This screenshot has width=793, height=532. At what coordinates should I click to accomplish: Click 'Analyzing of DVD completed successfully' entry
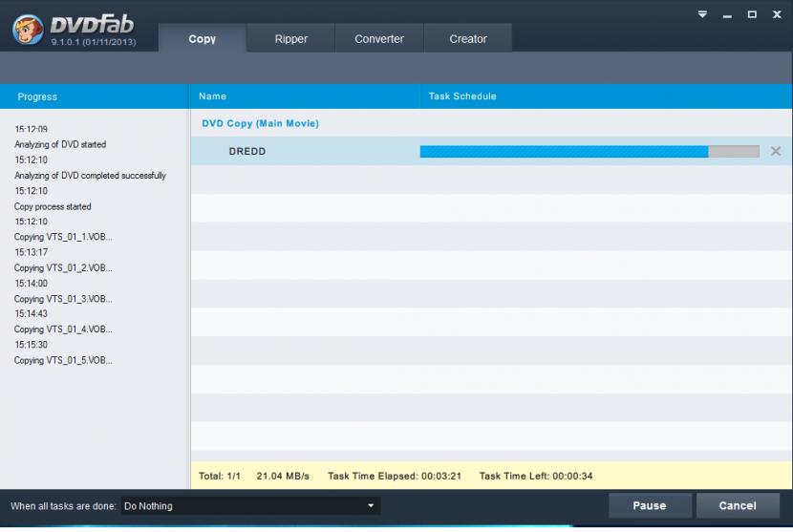click(x=90, y=176)
